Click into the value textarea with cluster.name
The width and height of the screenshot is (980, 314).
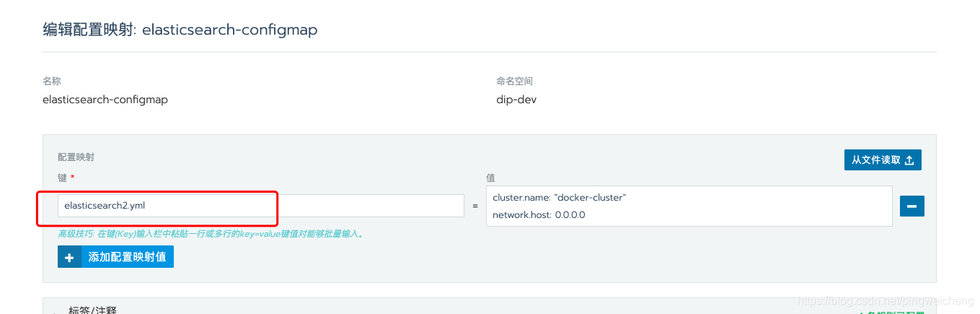point(689,206)
